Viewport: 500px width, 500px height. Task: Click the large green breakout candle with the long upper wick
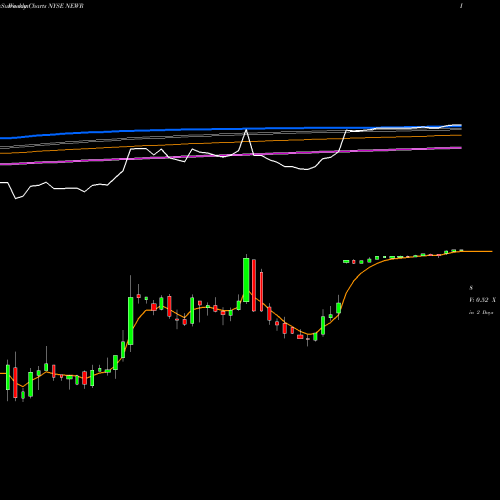[131, 320]
